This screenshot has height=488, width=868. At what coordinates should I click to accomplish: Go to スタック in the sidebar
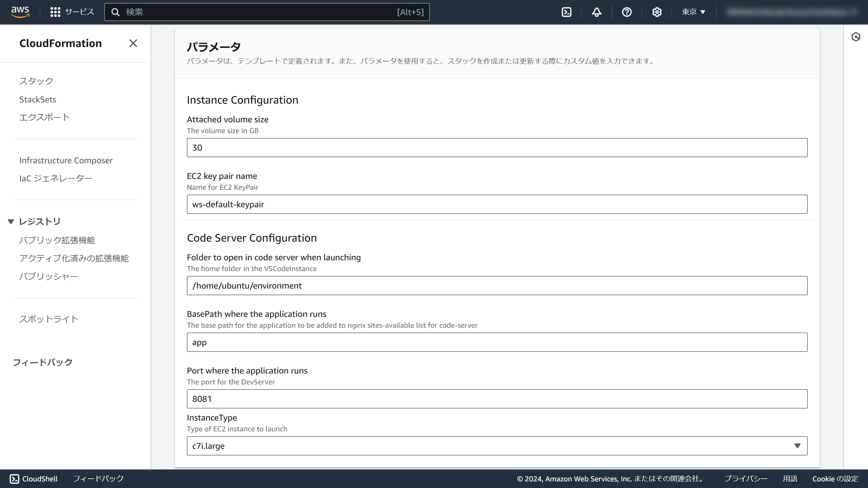coord(36,81)
